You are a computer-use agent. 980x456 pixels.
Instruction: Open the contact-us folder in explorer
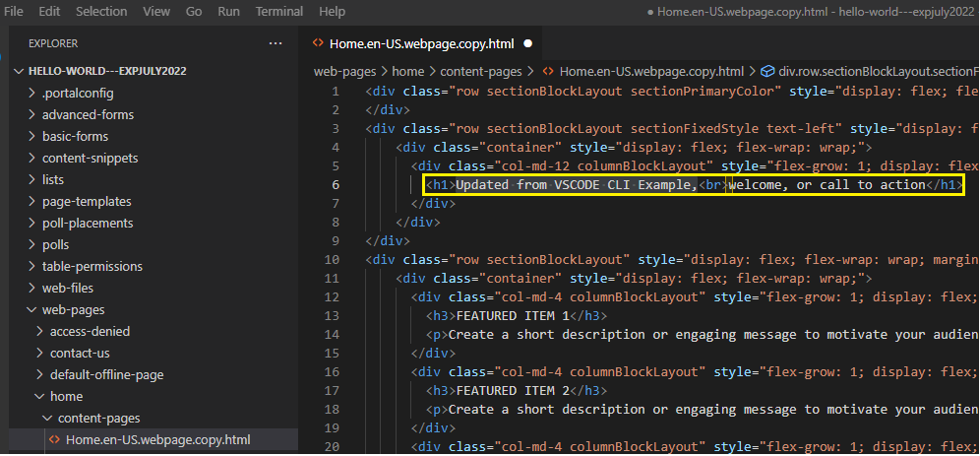[80, 353]
